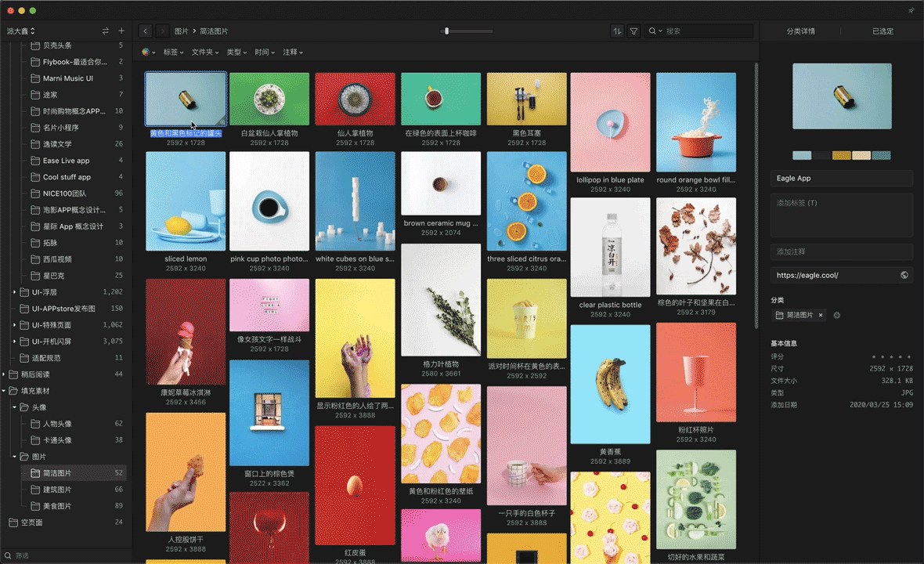This screenshot has height=564, width=924.
Task: Open the 类型 filter dropdown
Action: tap(237, 52)
